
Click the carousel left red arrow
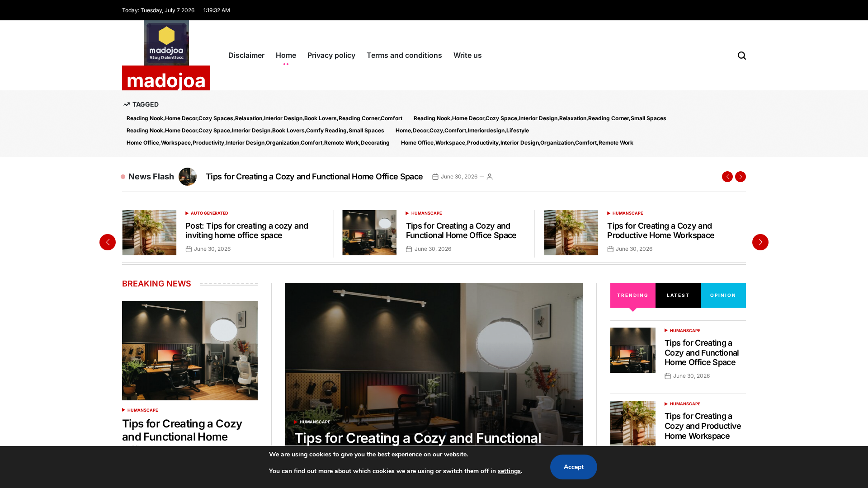click(x=108, y=242)
